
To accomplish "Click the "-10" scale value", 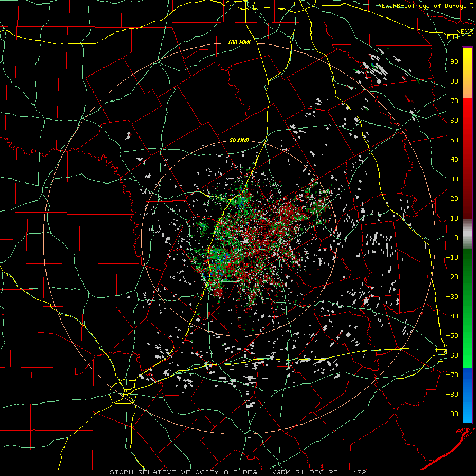I will (452, 258).
